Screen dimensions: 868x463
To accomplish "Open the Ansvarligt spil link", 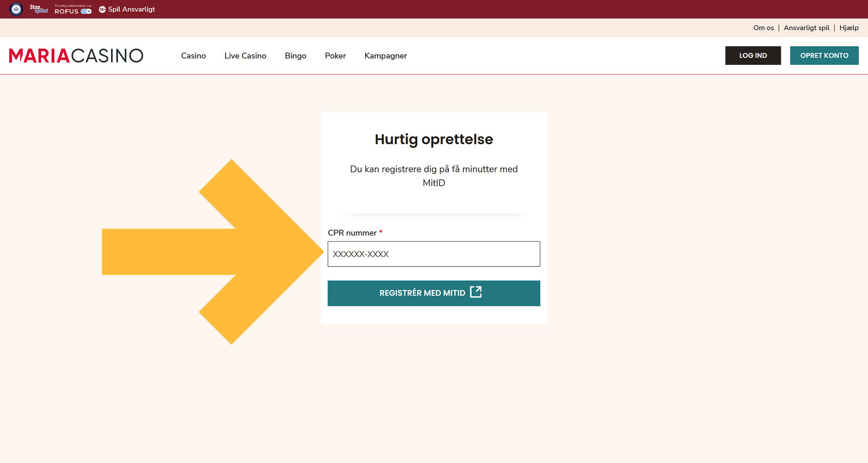I will coord(807,28).
